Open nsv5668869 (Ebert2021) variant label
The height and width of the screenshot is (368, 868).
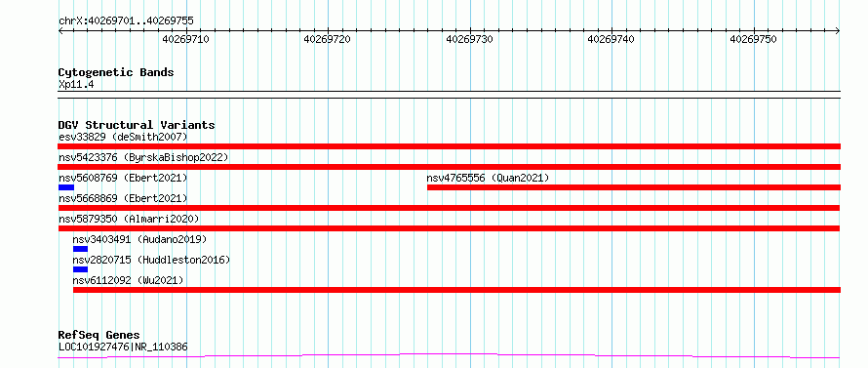click(x=123, y=198)
